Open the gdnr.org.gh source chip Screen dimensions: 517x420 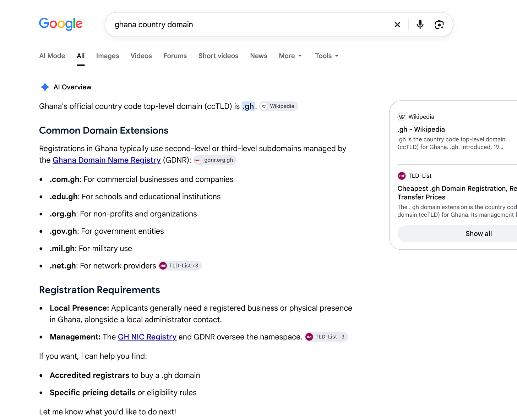[x=215, y=160]
